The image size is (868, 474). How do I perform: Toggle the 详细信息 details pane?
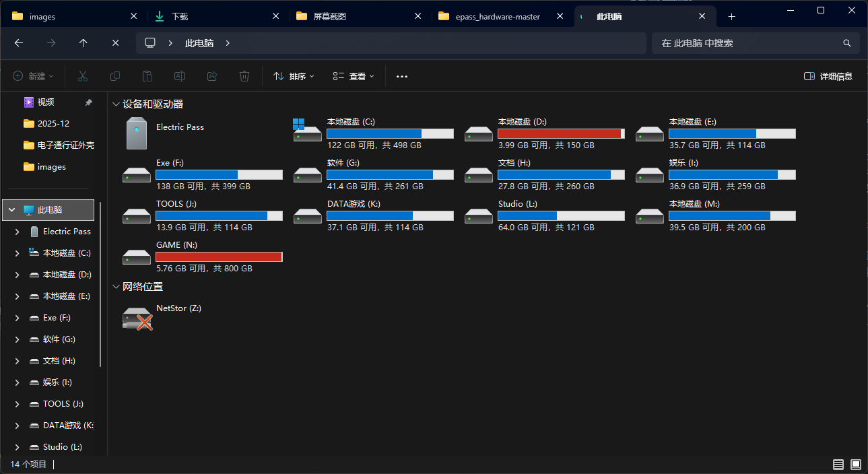[828, 76]
